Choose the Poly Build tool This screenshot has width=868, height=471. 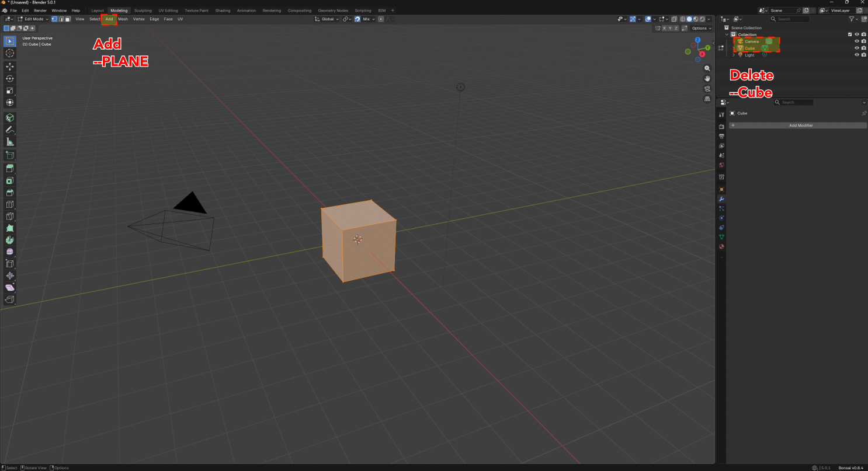[10, 228]
